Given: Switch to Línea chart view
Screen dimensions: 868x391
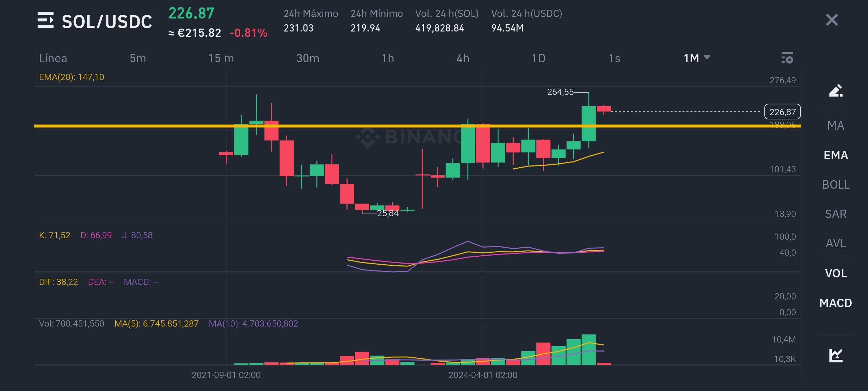Looking at the screenshot, I should [x=53, y=58].
